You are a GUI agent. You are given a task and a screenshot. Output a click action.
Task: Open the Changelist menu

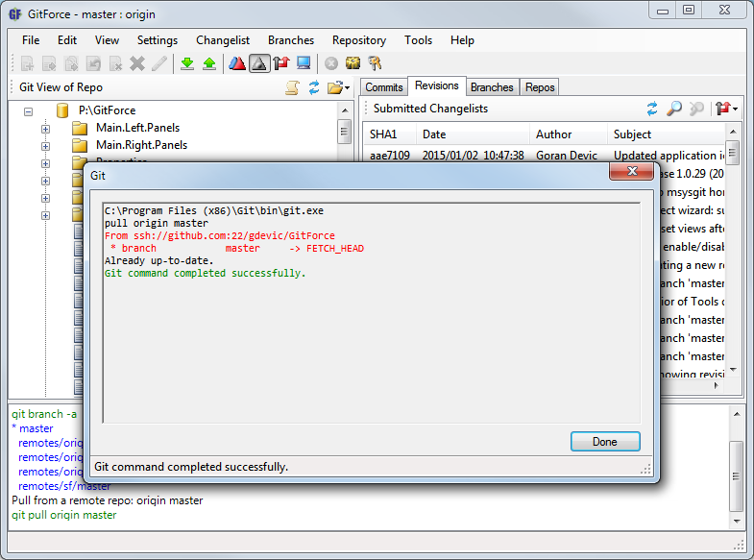[x=223, y=40]
